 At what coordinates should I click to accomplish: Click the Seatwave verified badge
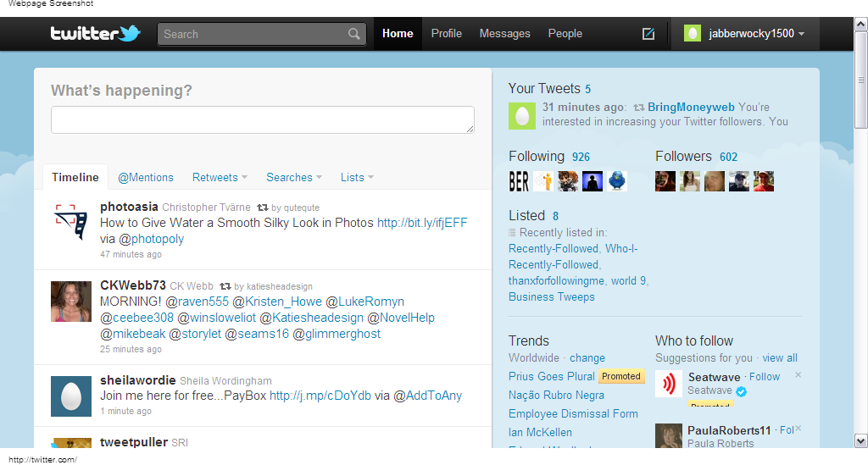(741, 391)
